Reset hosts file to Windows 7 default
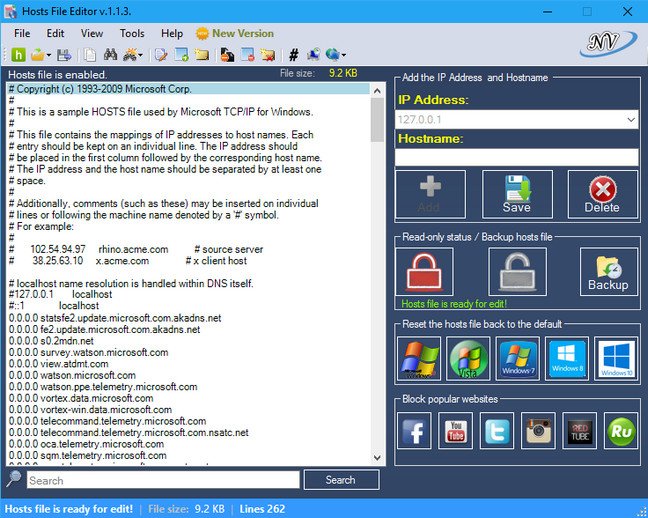Viewport: 648px width, 518px height. pos(517,358)
